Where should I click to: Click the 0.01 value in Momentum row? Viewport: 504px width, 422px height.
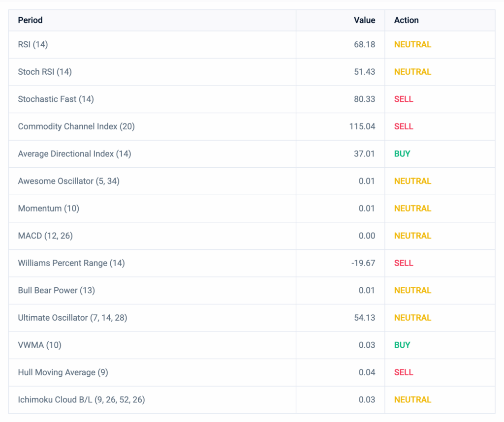pyautogui.click(x=367, y=208)
